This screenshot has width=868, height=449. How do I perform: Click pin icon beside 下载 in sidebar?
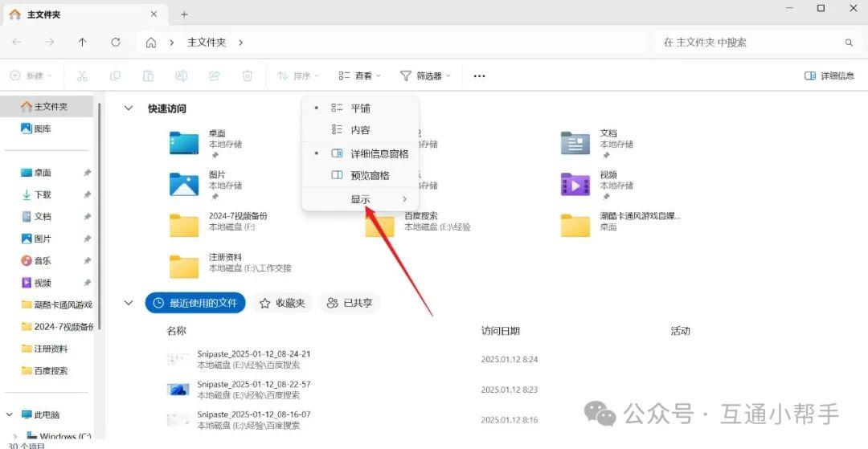click(x=87, y=194)
